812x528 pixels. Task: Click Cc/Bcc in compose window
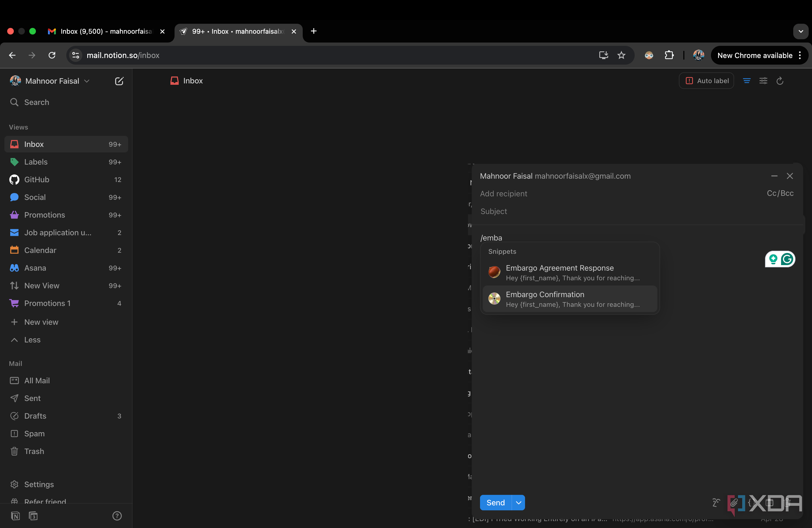[780, 193]
